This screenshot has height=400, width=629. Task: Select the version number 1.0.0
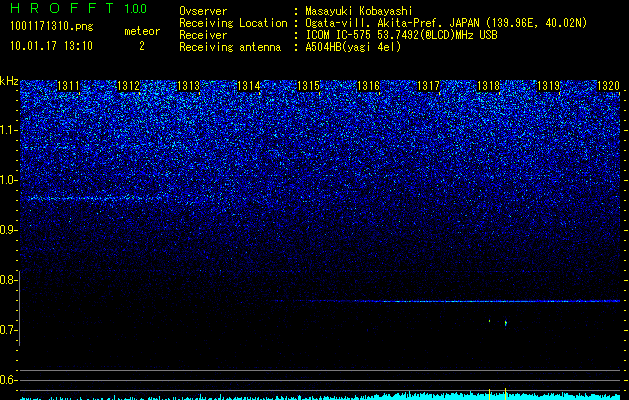pyautogui.click(x=135, y=8)
